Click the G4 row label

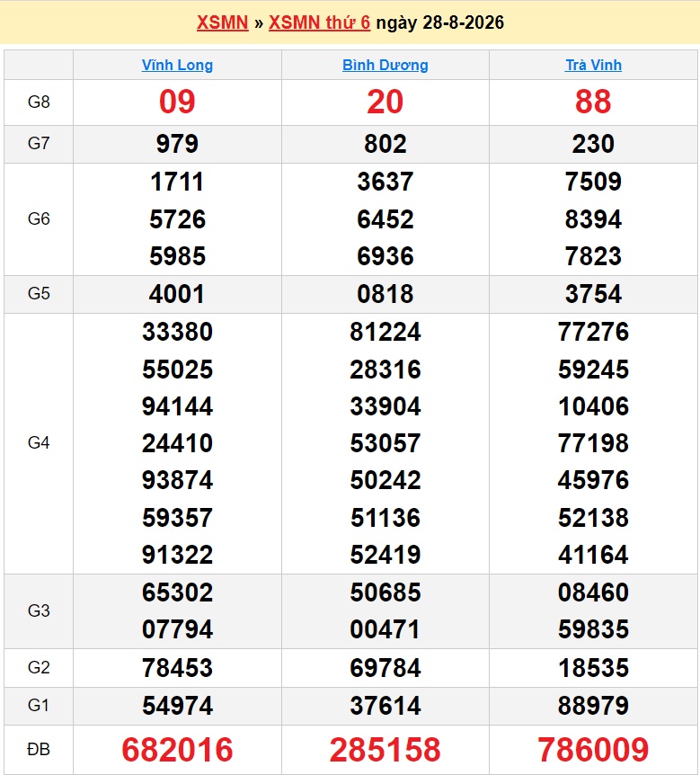coord(39,443)
